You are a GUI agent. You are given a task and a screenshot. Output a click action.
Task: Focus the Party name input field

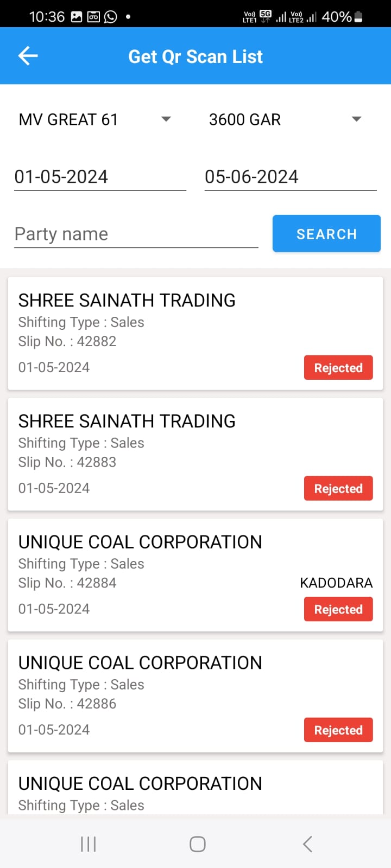[136, 234]
